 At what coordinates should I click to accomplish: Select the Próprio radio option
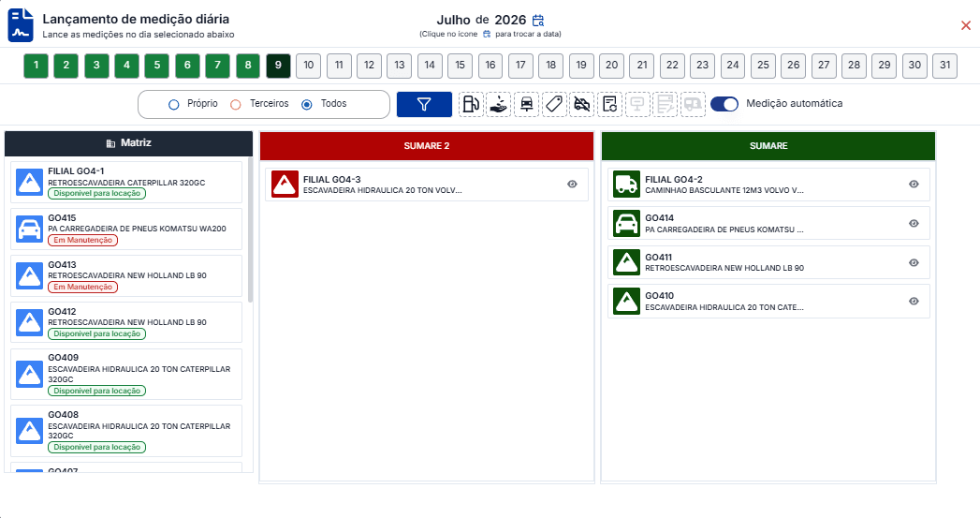pyautogui.click(x=174, y=105)
